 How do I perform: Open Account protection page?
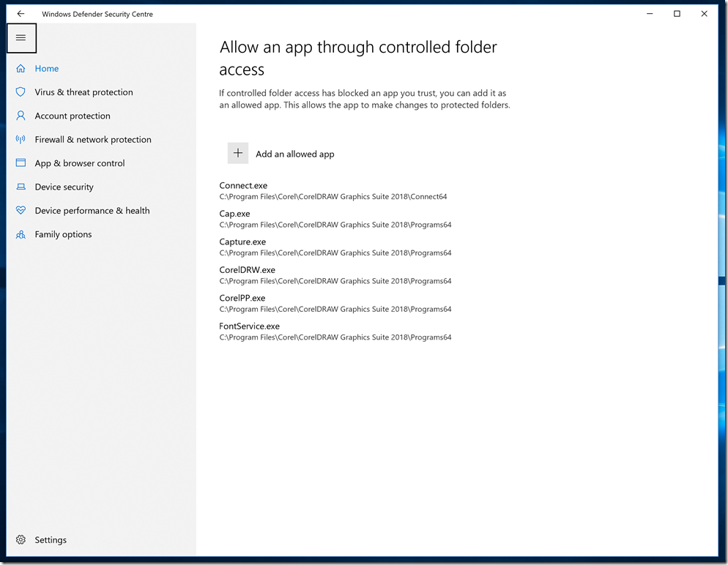(73, 116)
